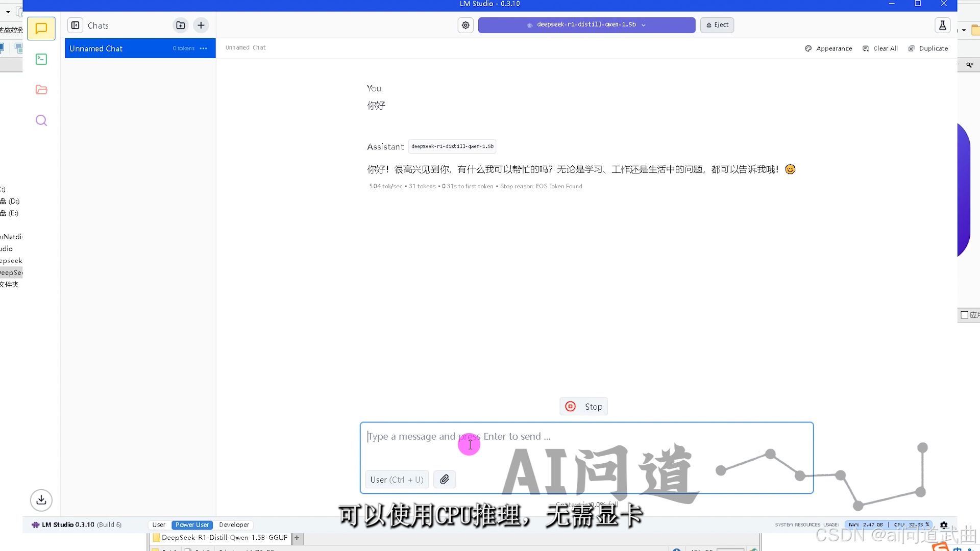Expand the deepseek-r1-distill-qwen-1.5b model selector

click(x=586, y=24)
